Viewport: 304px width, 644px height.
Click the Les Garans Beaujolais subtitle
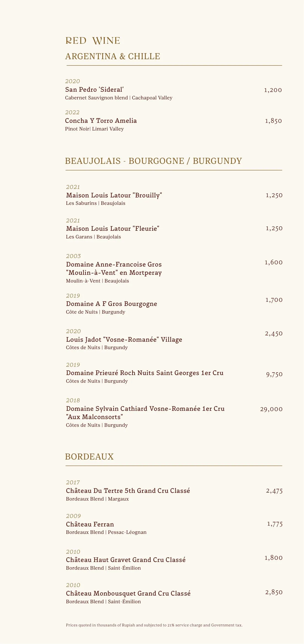93,237
